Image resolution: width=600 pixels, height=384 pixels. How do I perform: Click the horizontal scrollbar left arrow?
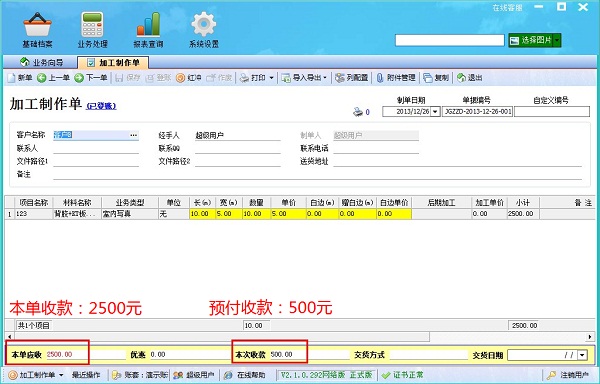9,337
